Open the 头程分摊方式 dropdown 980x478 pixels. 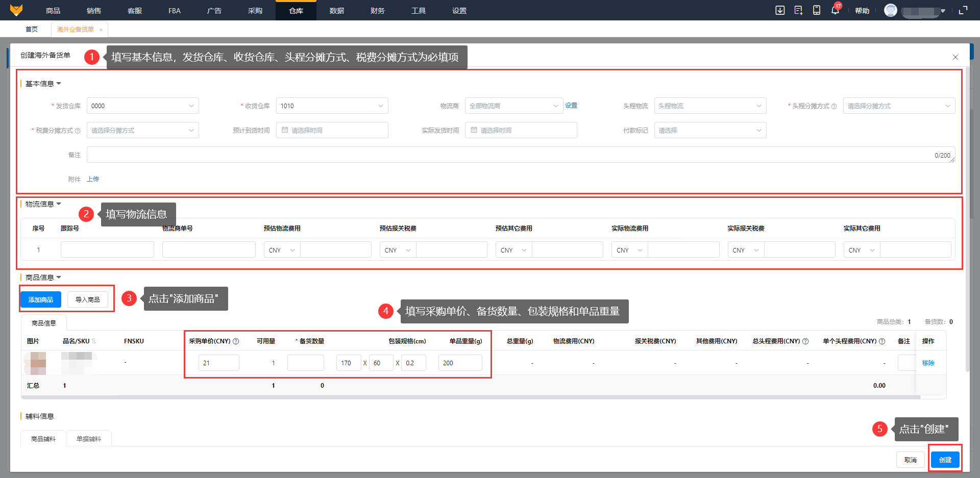pos(898,106)
